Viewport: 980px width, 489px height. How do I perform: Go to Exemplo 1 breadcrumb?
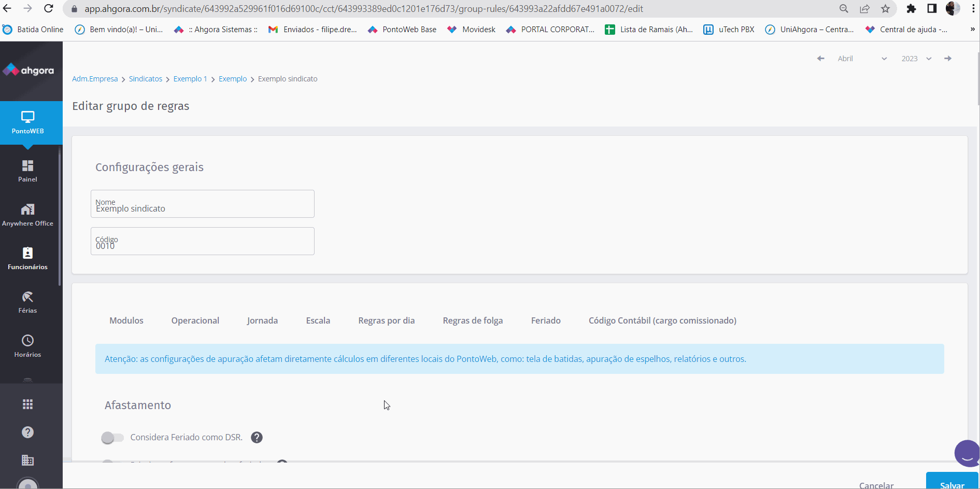coord(190,79)
